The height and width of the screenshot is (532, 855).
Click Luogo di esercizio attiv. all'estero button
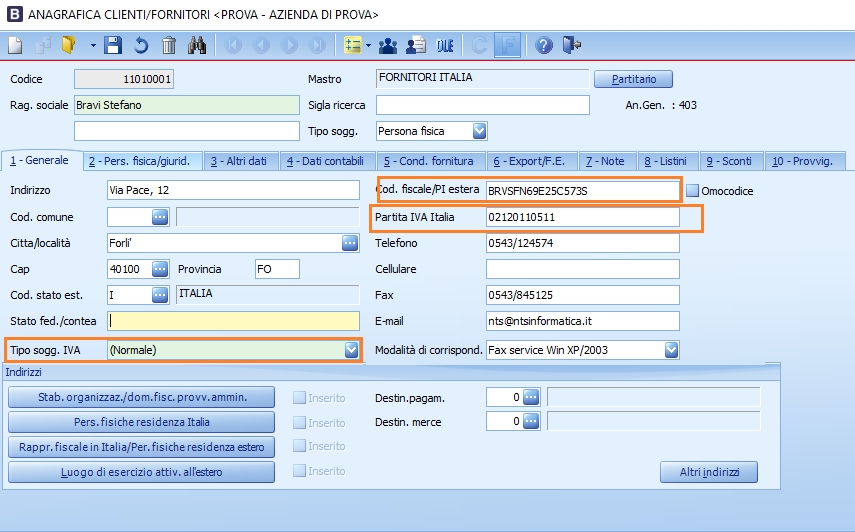pyautogui.click(x=141, y=472)
